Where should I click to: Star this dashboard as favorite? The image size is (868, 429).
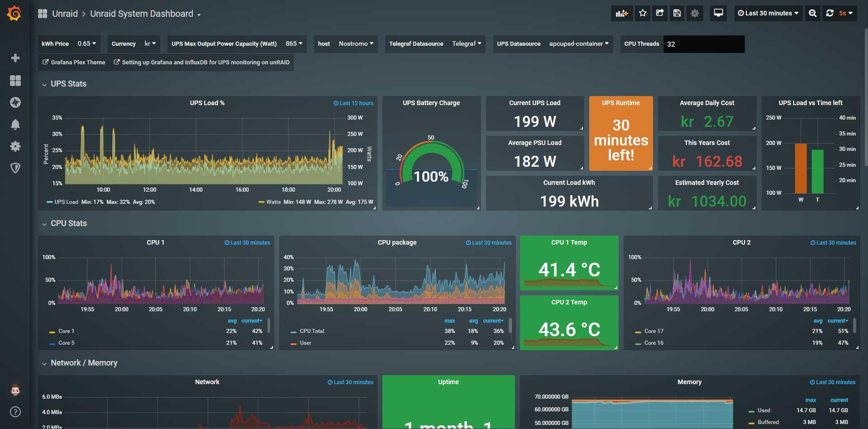643,13
